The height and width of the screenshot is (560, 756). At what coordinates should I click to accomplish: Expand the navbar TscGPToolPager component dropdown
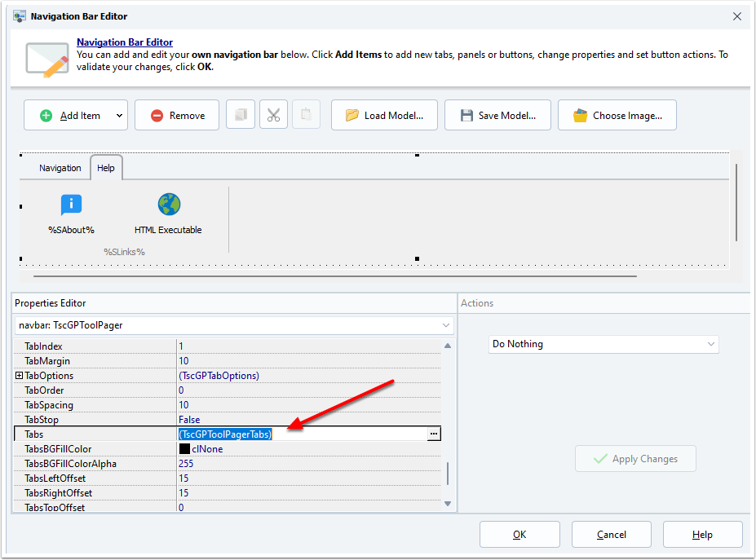point(445,325)
